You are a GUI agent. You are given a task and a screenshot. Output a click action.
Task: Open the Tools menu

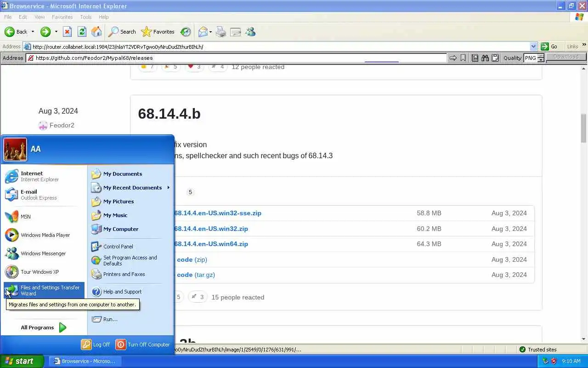click(x=86, y=17)
